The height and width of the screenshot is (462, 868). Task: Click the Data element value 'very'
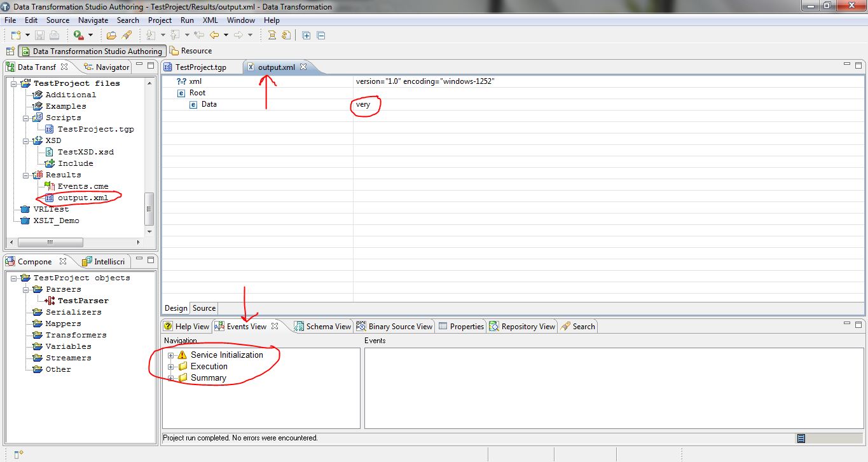click(363, 104)
